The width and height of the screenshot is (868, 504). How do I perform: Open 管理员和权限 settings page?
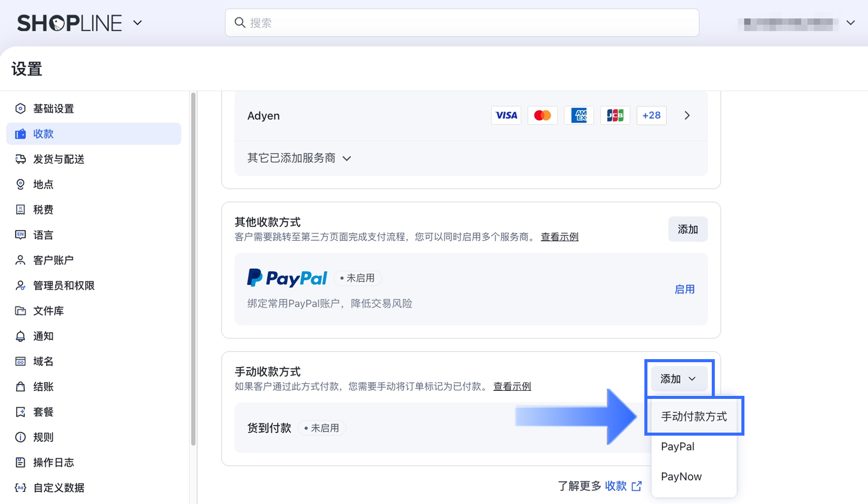tap(94, 286)
